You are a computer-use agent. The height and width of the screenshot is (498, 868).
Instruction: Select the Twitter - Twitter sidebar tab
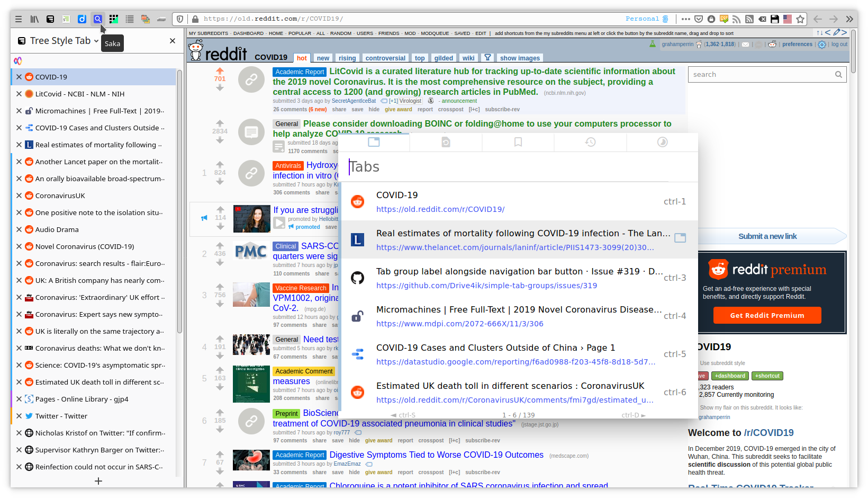click(x=94, y=416)
